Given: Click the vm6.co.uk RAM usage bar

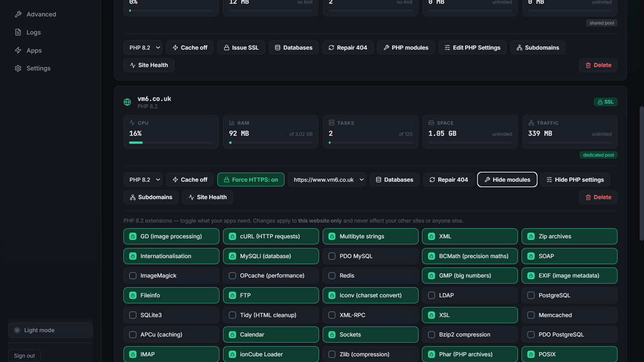Looking at the screenshot, I should click(271, 142).
